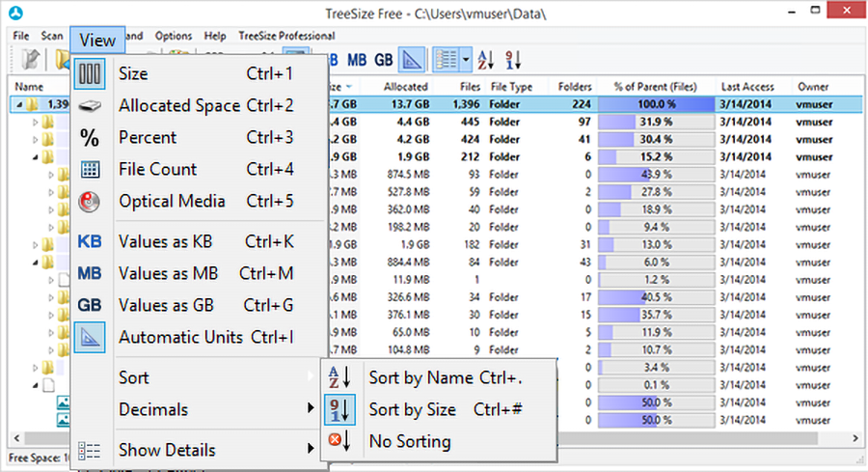Open the TreeSize Professional menu
The height and width of the screenshot is (472, 868).
286,36
